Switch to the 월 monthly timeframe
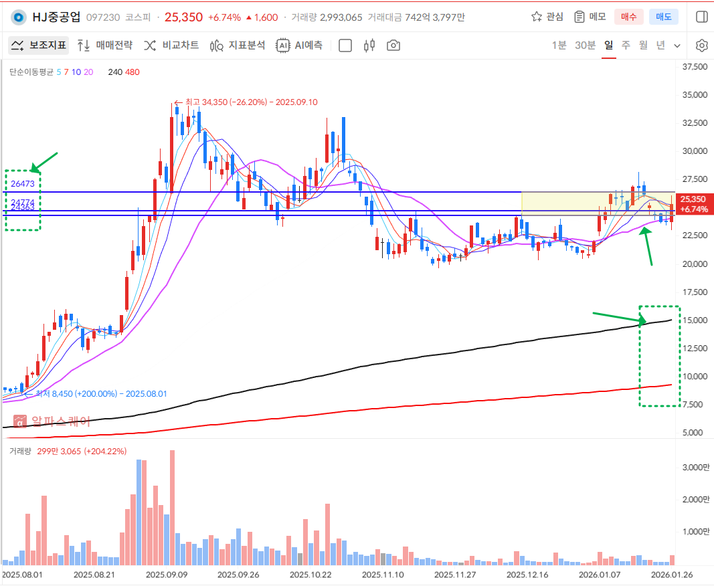 pyautogui.click(x=643, y=45)
